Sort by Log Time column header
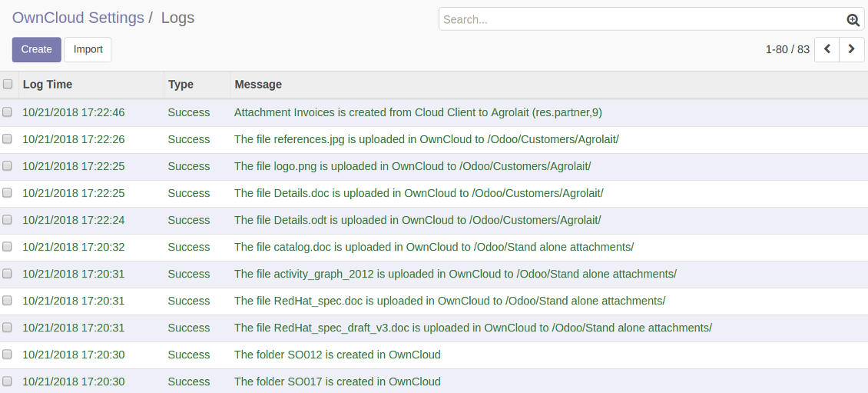This screenshot has width=868, height=393. pyautogui.click(x=48, y=85)
